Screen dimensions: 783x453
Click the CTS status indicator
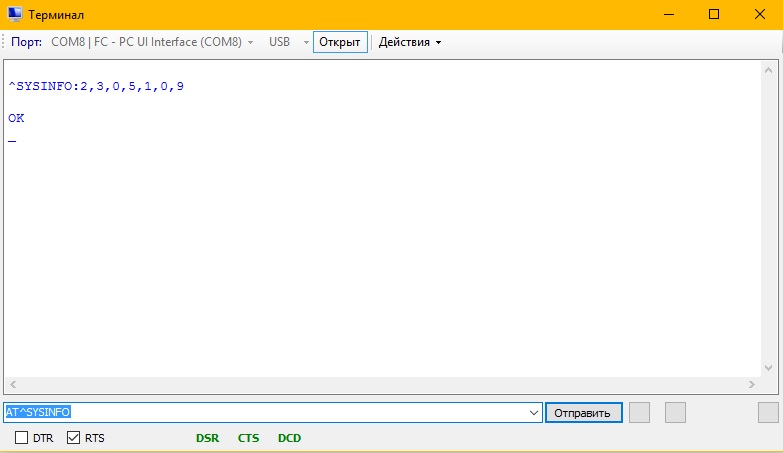[x=248, y=438]
